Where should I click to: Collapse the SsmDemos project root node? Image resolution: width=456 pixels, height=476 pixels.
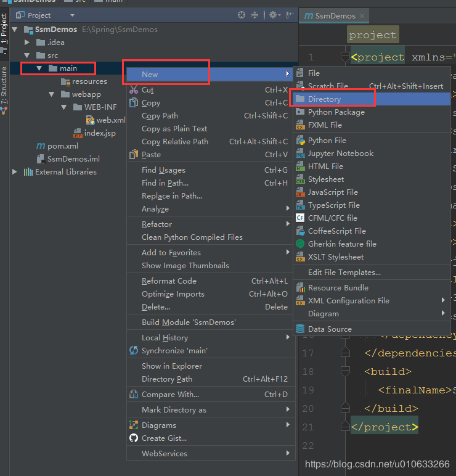coord(15,30)
